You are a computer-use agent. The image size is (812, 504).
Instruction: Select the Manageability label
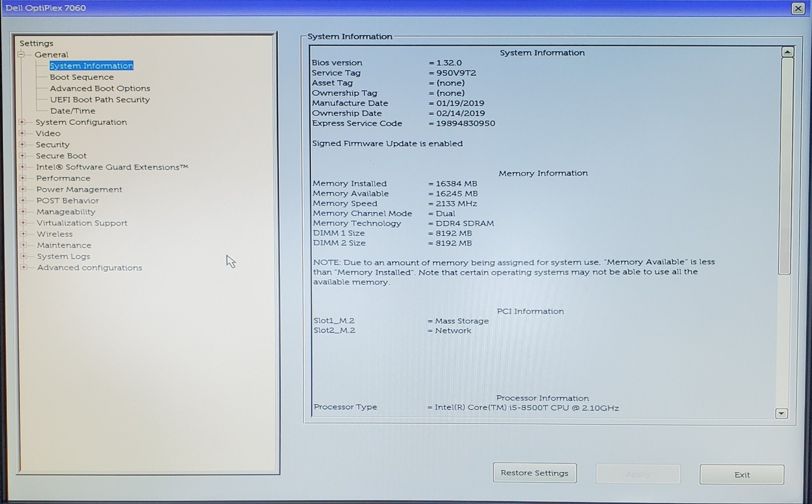click(65, 212)
